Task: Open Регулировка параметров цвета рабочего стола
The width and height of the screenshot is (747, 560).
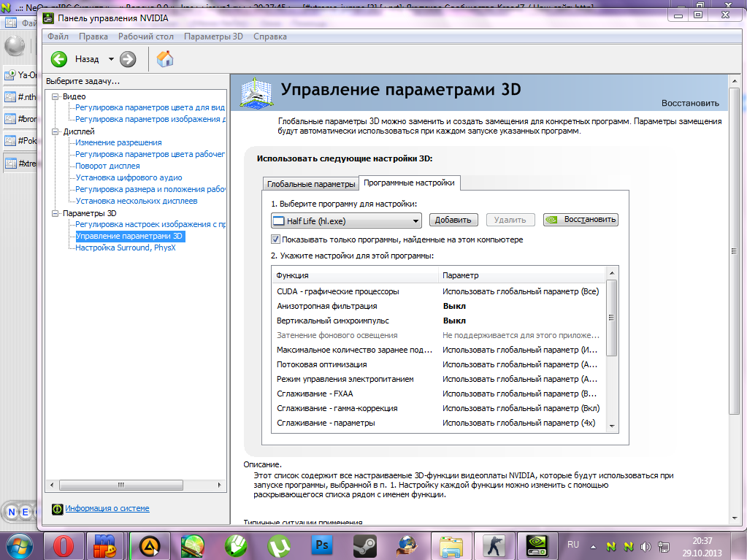Action: [x=150, y=154]
